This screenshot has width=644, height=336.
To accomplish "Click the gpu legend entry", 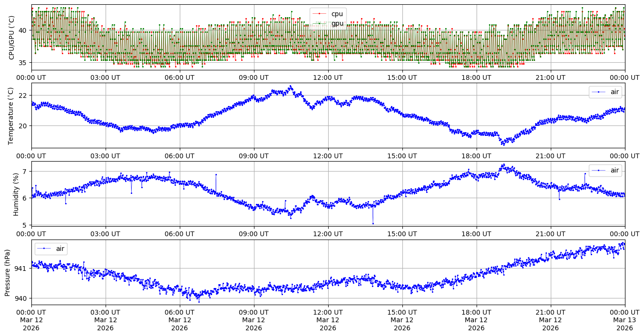I will click(337, 23).
